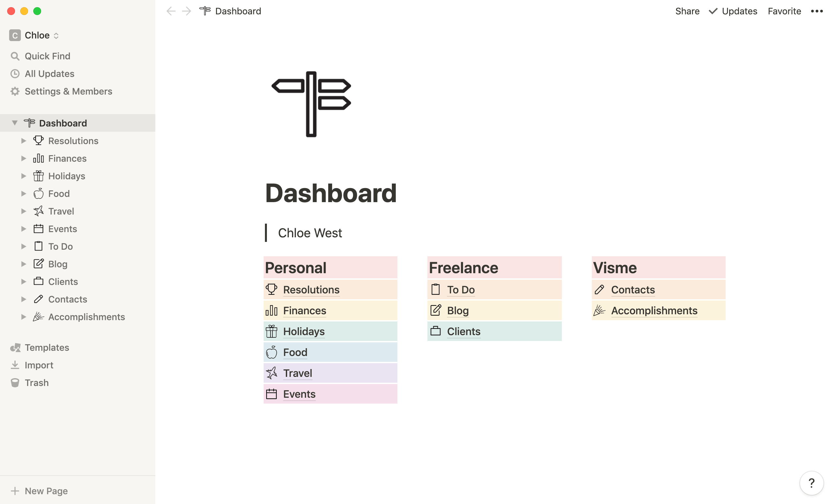Click the Import download icon
Screen dimensions: 832x504
pos(15,365)
